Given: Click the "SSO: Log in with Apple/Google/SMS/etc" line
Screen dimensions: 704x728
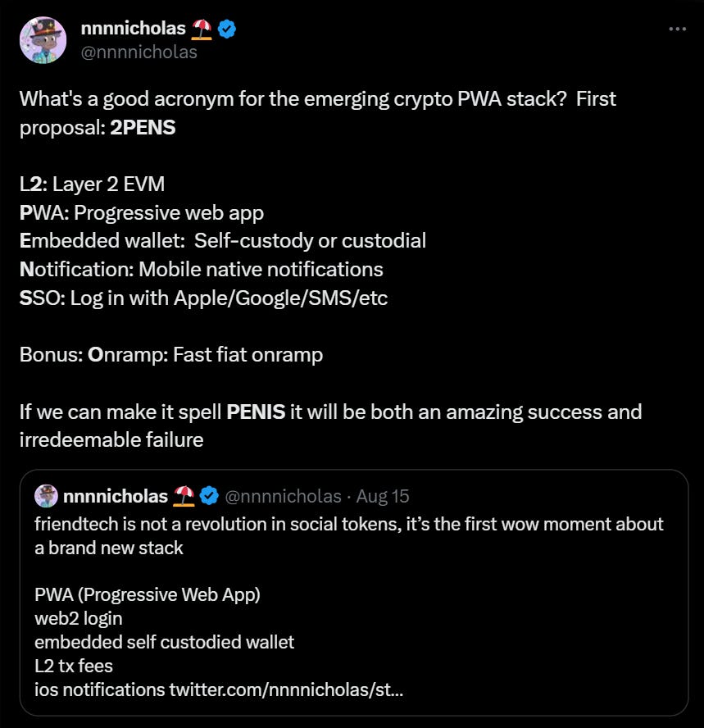Looking at the screenshot, I should coord(203,298).
